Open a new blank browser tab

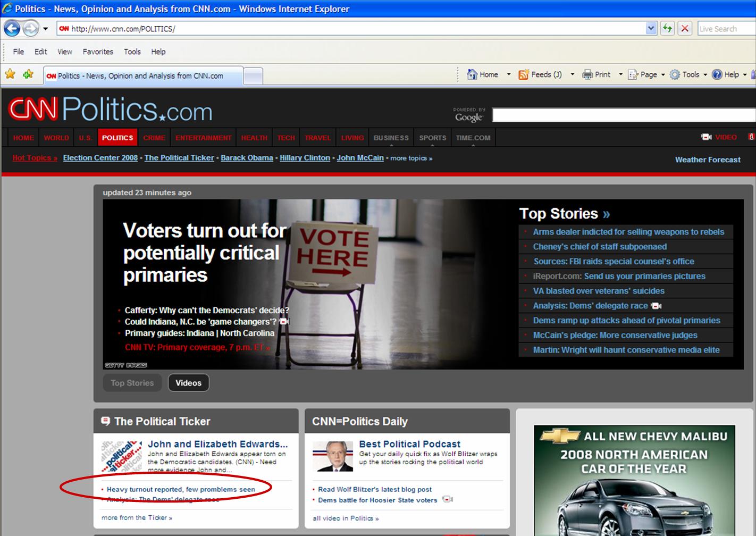(253, 76)
